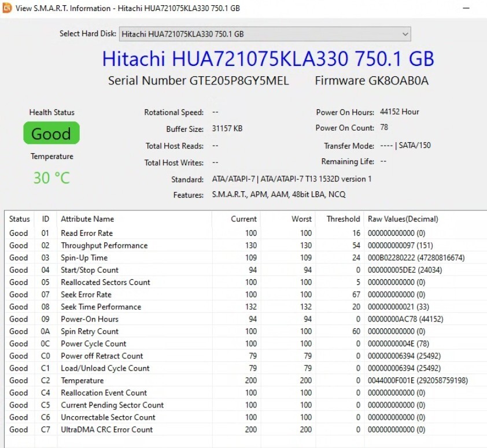
Task: Click the Raw Values(Decimal) column header
Action: click(x=426, y=219)
